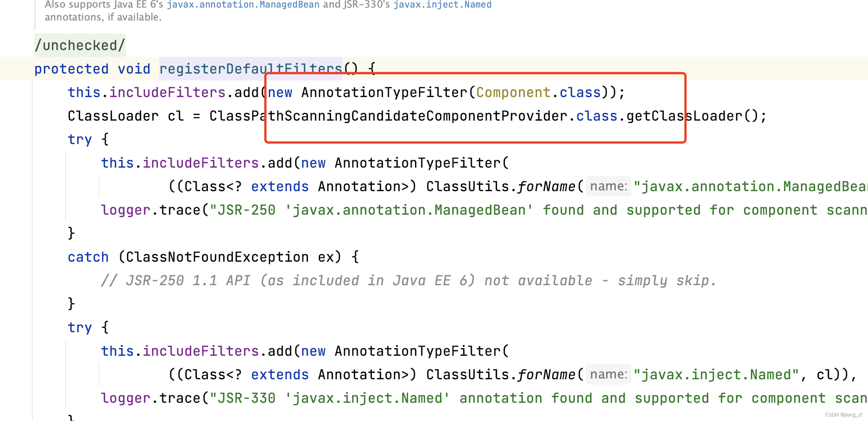Click getClassLoader() method call
Viewport: 868px width, 421px height.
[692, 116]
